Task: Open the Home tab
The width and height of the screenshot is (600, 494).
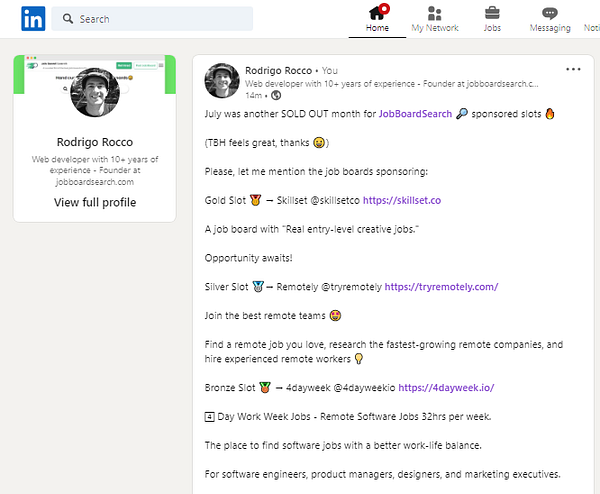Action: (377, 19)
